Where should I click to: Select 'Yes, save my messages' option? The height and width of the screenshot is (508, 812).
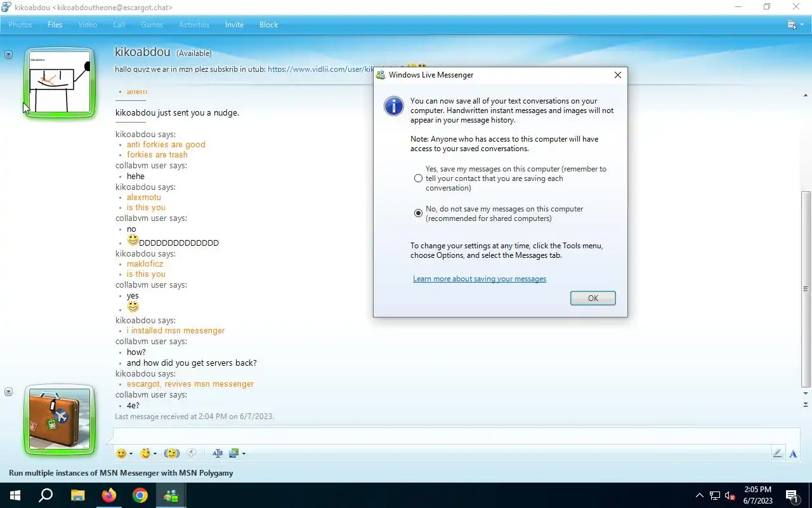[418, 178]
